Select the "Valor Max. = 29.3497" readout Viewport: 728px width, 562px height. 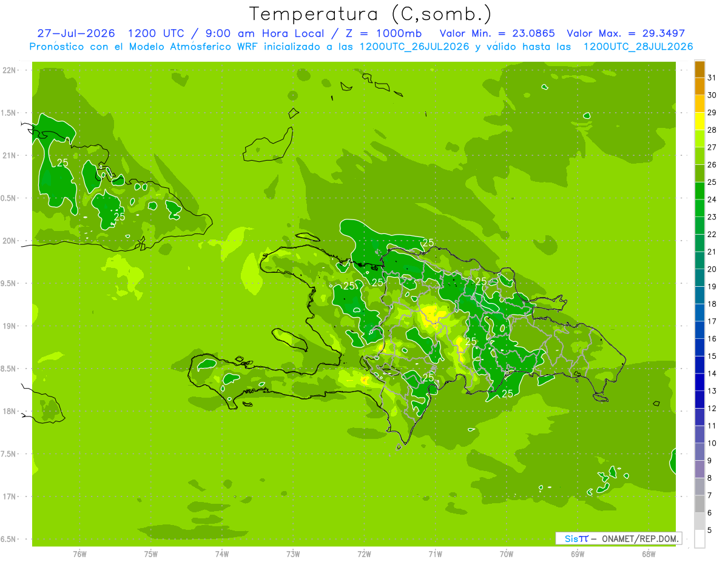pos(626,33)
